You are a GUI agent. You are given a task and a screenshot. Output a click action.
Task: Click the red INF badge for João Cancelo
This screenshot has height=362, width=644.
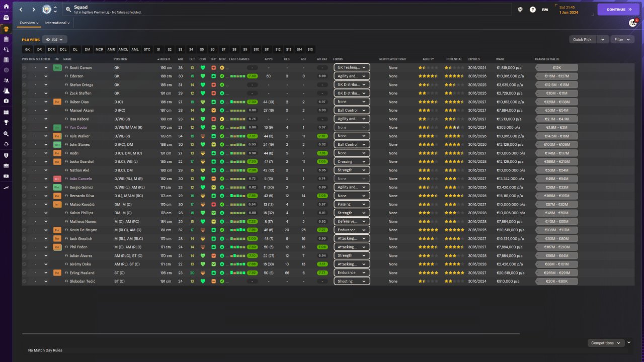(57, 178)
